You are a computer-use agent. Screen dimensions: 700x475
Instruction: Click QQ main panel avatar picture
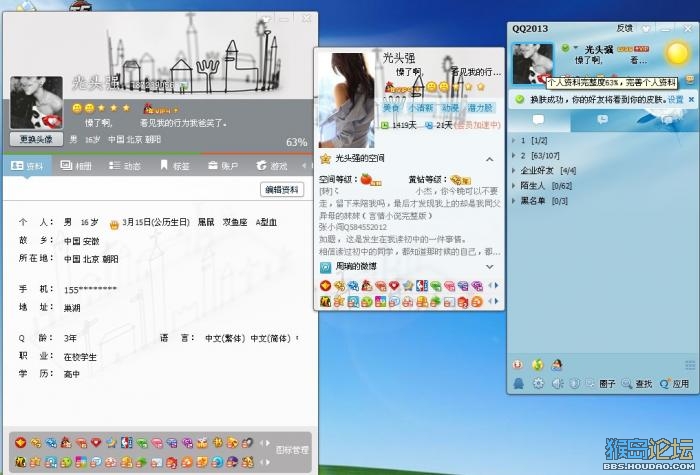(x=532, y=63)
